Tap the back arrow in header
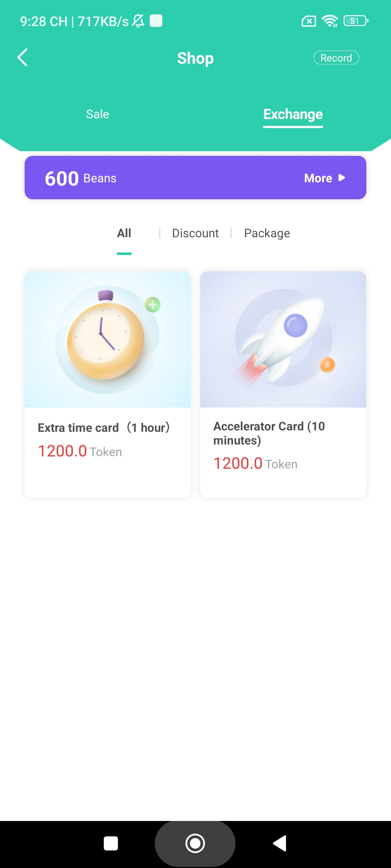 (22, 58)
